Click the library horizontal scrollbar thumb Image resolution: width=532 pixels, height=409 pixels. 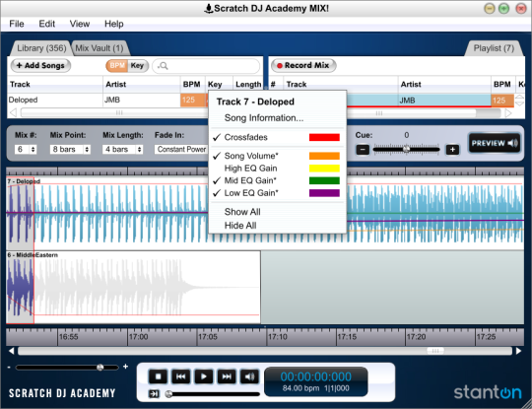pyautogui.click(x=119, y=112)
